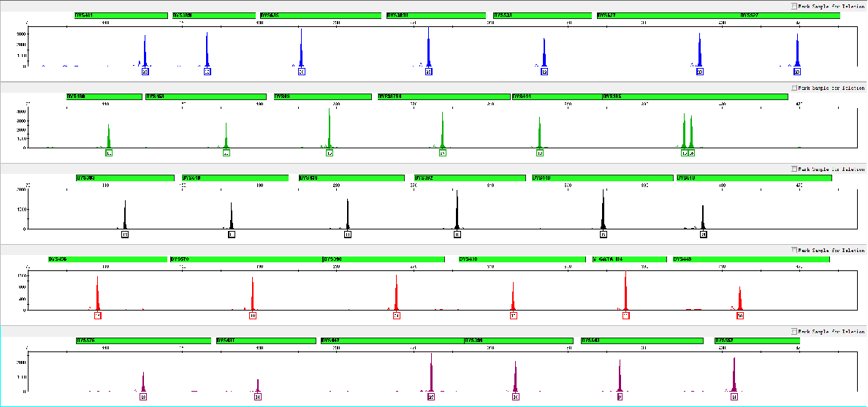868x407 pixels.
Task: Click the tall blue peak in DYS635 range
Action: coord(301,47)
